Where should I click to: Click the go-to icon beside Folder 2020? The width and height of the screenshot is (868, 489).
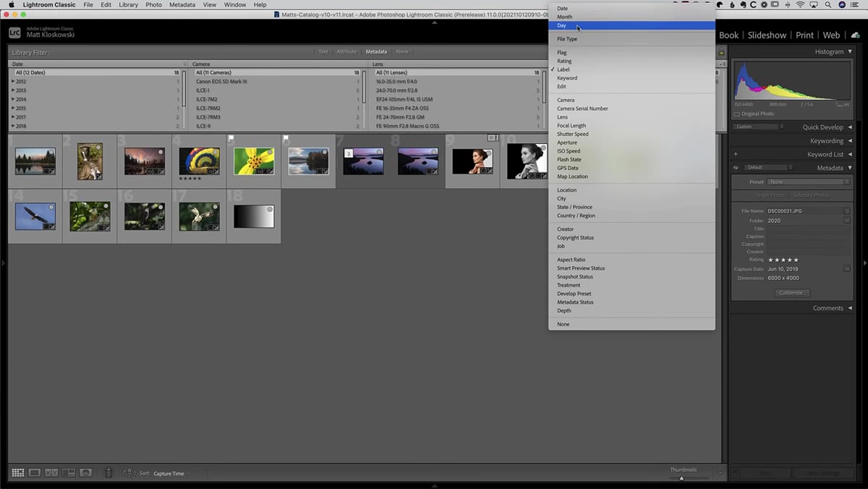click(x=847, y=221)
